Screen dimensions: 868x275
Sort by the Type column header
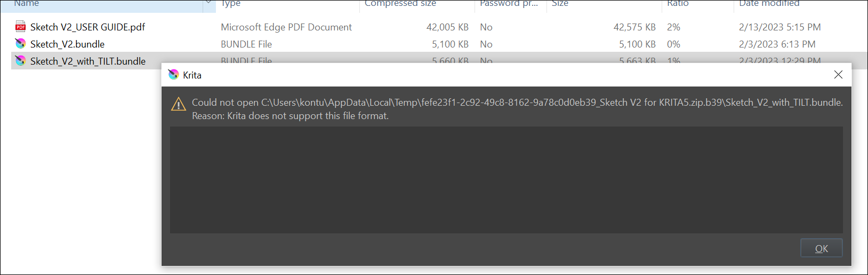[231, 4]
